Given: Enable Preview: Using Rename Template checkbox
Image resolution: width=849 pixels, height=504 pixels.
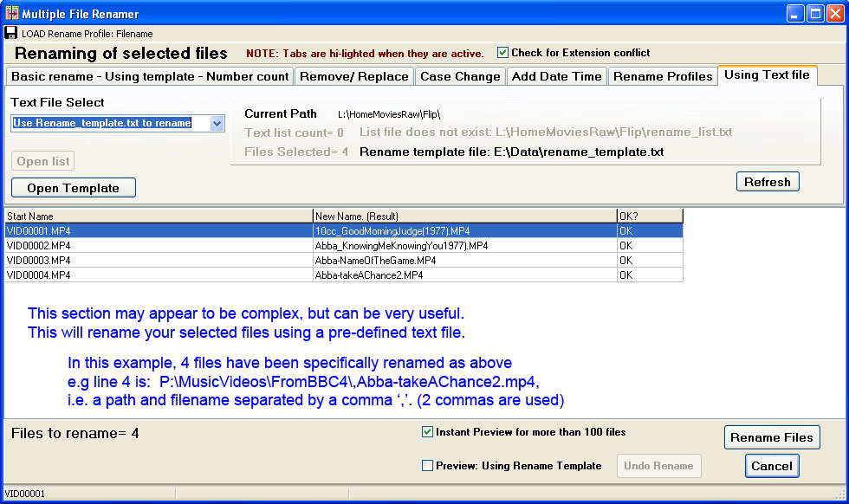Looking at the screenshot, I should click(x=427, y=466).
